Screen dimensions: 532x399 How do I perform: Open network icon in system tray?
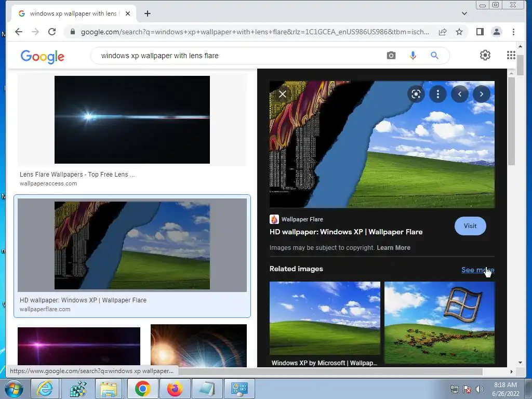(x=454, y=389)
